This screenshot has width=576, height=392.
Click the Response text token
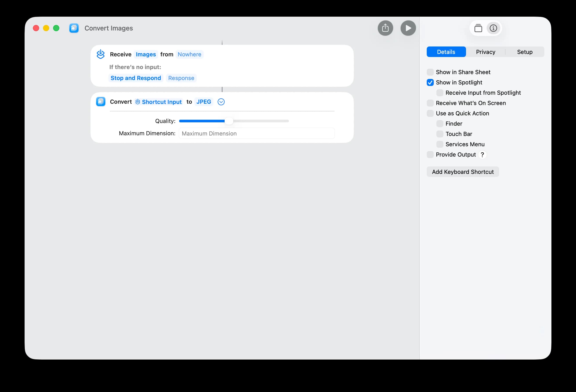[181, 78]
